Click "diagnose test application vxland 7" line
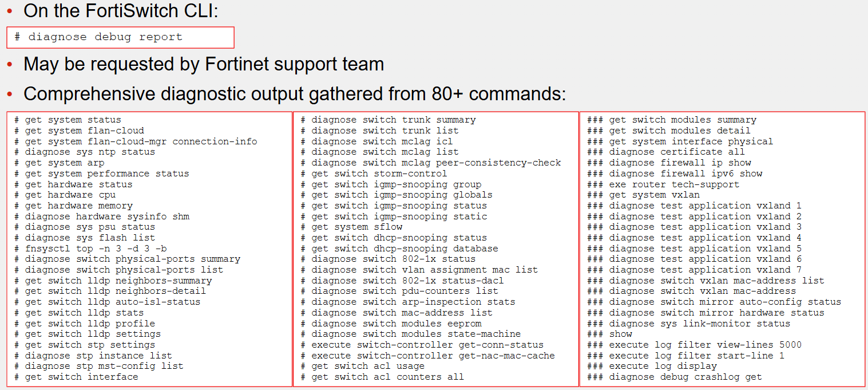 [694, 270]
